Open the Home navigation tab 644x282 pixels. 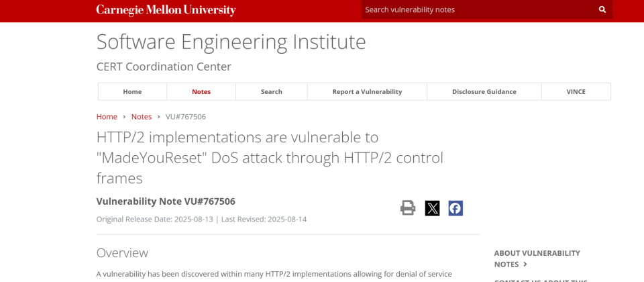132,92
